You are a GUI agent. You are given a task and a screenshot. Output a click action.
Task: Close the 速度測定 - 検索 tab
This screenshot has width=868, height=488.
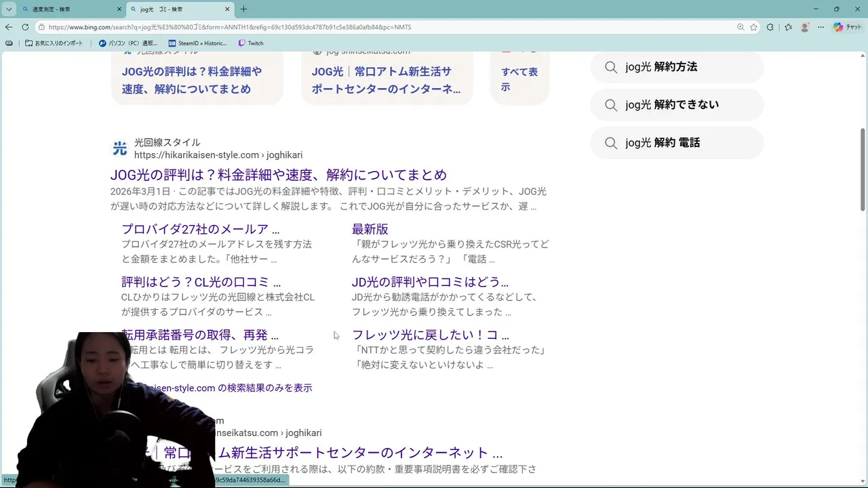tap(119, 9)
